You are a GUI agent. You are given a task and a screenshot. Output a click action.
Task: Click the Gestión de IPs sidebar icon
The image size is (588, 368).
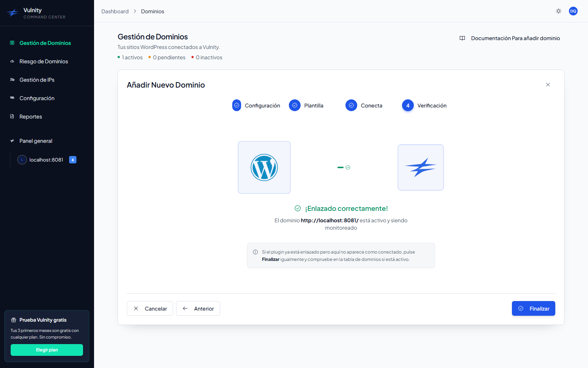click(x=12, y=79)
